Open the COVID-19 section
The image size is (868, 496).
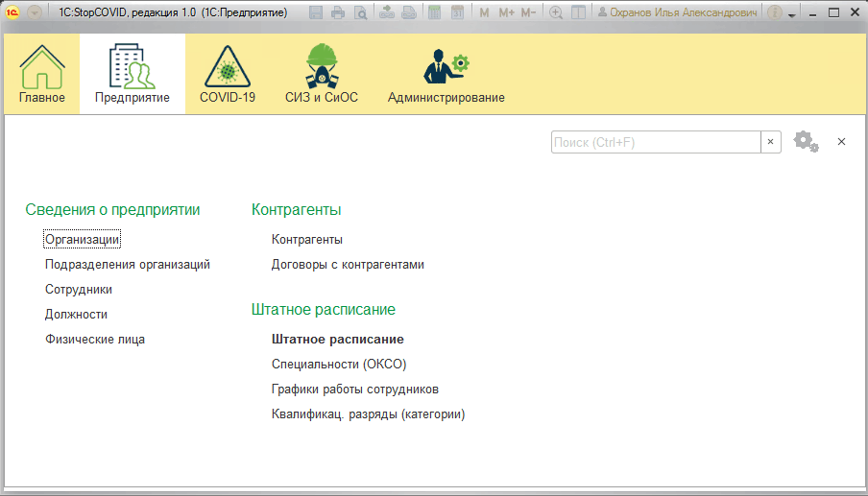point(228,74)
